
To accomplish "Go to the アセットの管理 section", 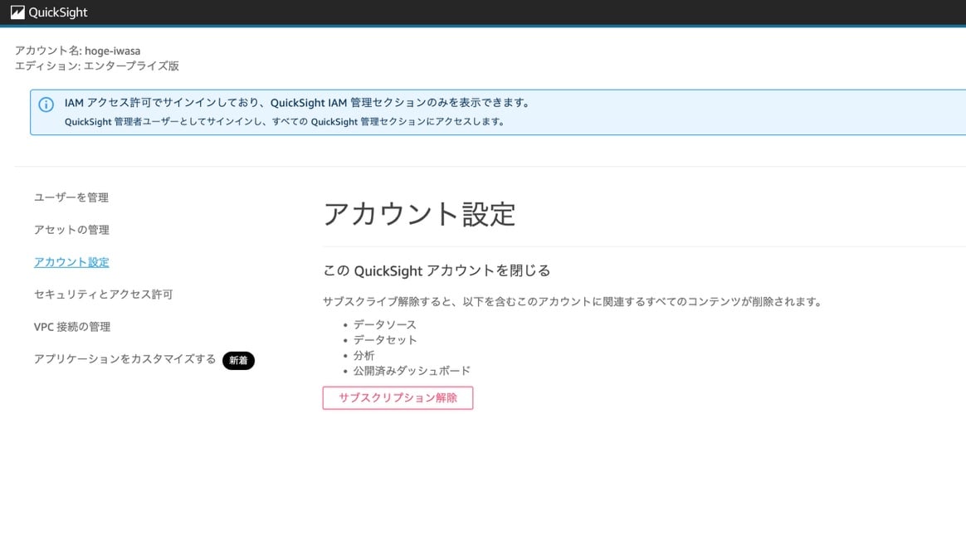I will click(71, 230).
